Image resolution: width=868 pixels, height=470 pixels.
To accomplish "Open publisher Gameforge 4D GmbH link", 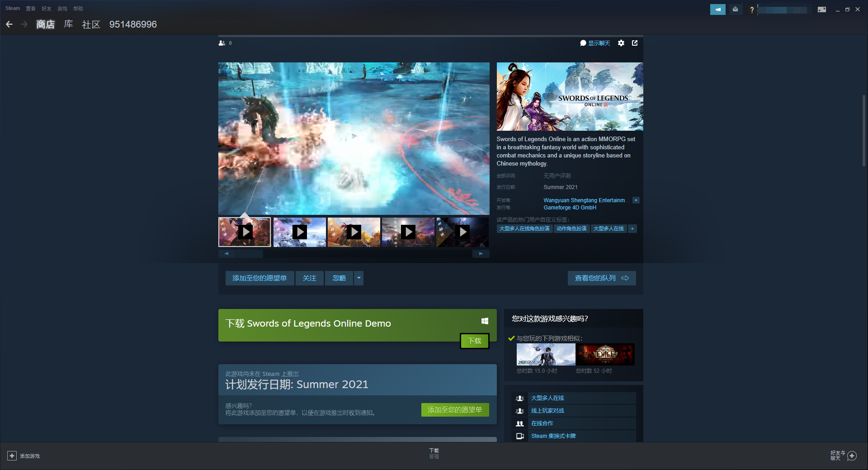I will [x=570, y=208].
